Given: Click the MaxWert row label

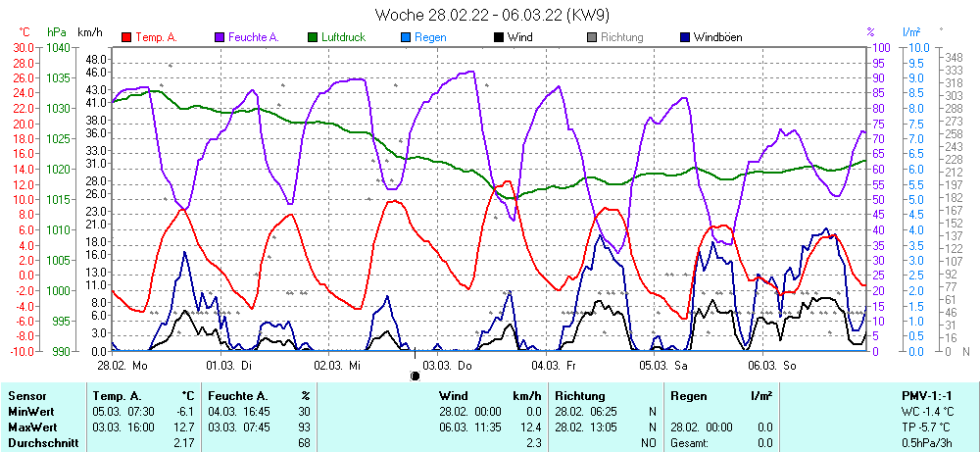Looking at the screenshot, I should pos(33,427).
